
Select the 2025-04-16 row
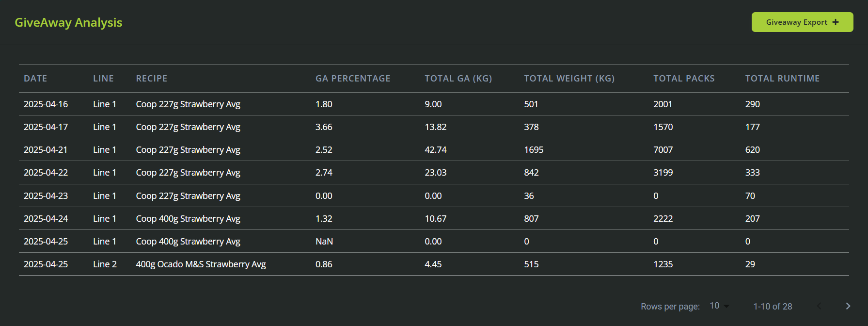(x=434, y=104)
